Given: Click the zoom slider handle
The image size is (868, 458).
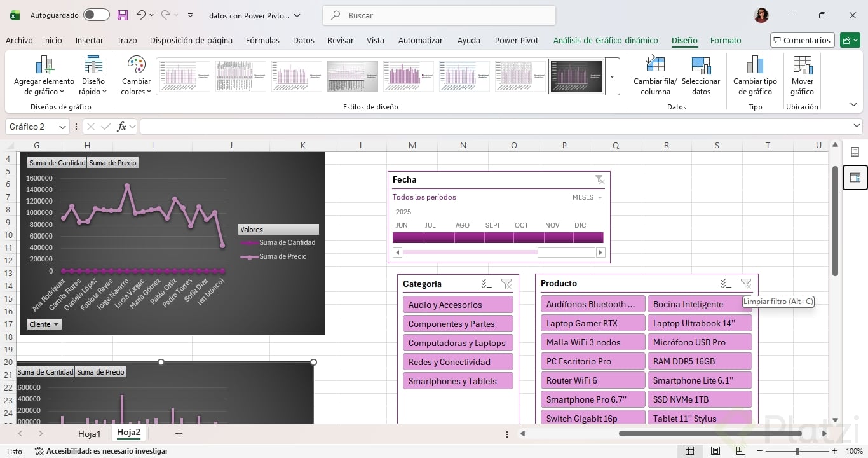Looking at the screenshot, I should coord(797,451).
